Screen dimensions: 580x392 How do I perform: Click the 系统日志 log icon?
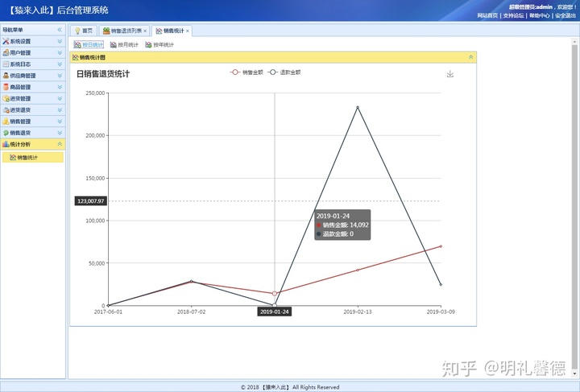tap(6, 64)
